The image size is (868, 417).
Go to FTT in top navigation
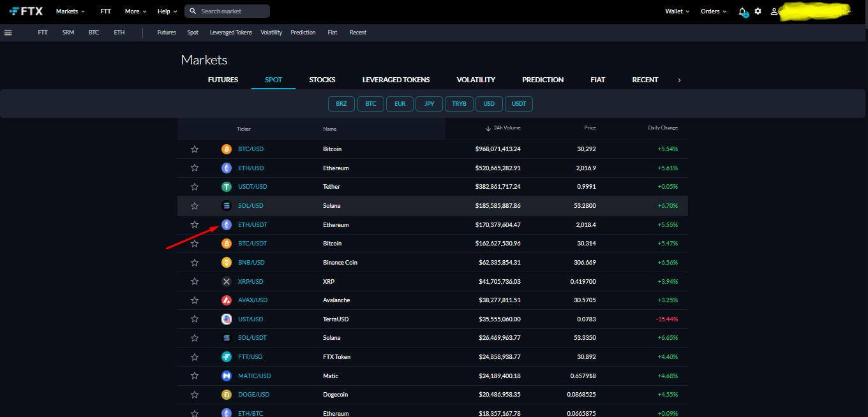click(x=106, y=11)
